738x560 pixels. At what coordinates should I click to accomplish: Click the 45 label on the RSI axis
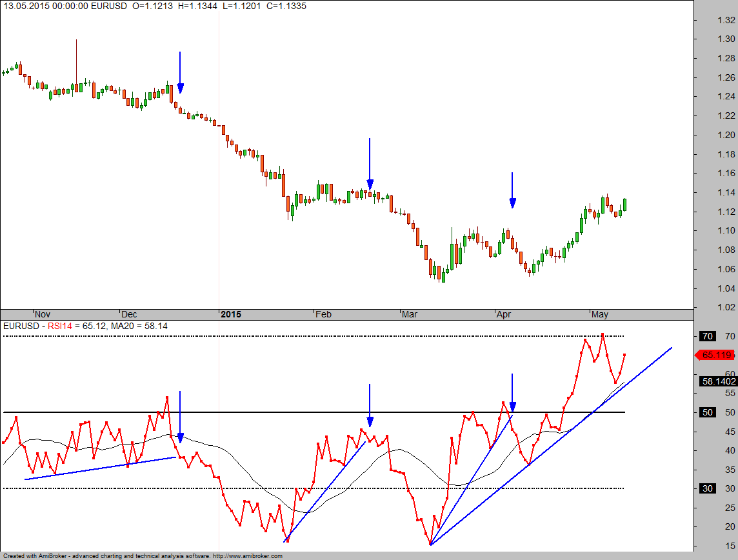coord(730,432)
